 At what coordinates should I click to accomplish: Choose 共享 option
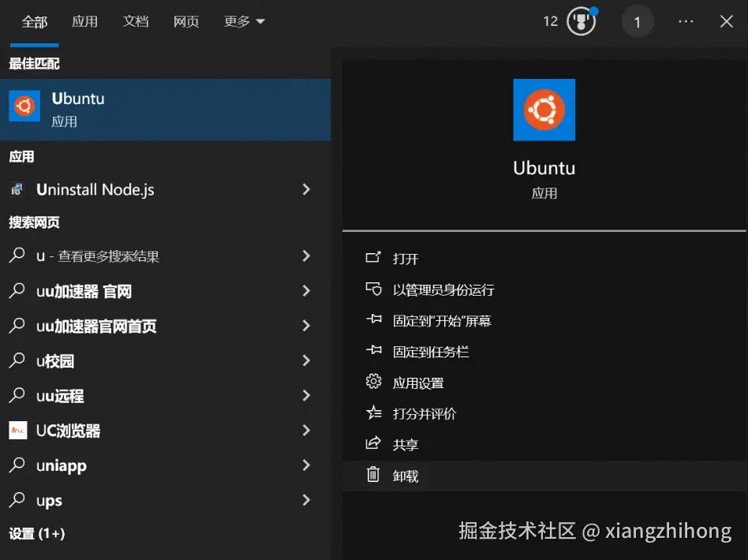coord(544,445)
